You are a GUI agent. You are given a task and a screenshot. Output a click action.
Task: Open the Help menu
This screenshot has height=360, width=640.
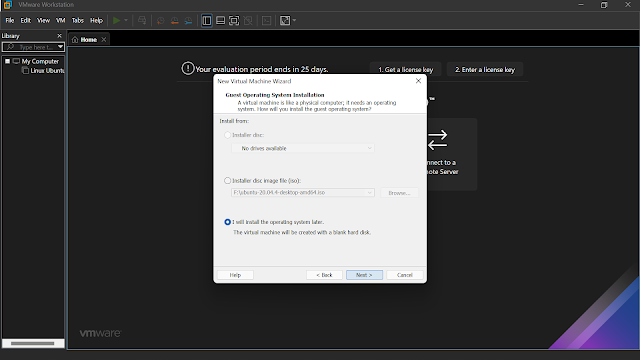96,20
